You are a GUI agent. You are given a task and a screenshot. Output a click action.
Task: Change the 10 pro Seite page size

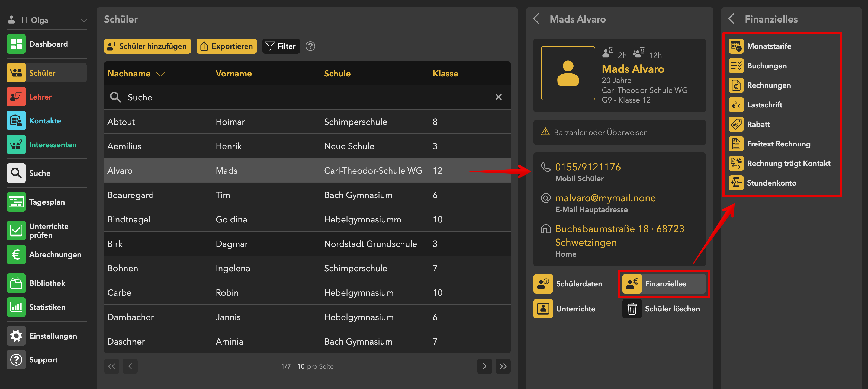tap(301, 366)
